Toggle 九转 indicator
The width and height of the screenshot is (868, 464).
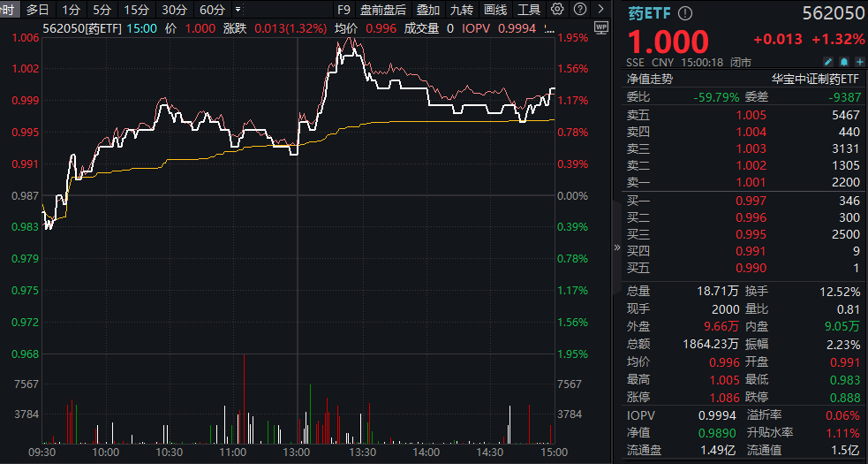click(461, 10)
